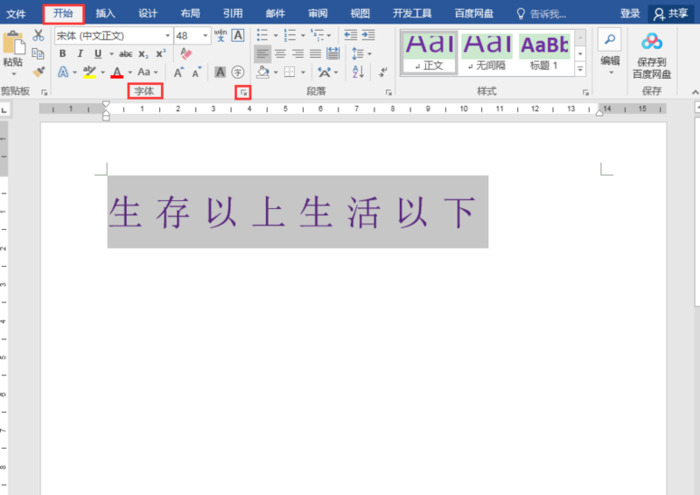This screenshot has height=495, width=700.
Task: Click 保存到百度网盘 button
Action: point(652,56)
